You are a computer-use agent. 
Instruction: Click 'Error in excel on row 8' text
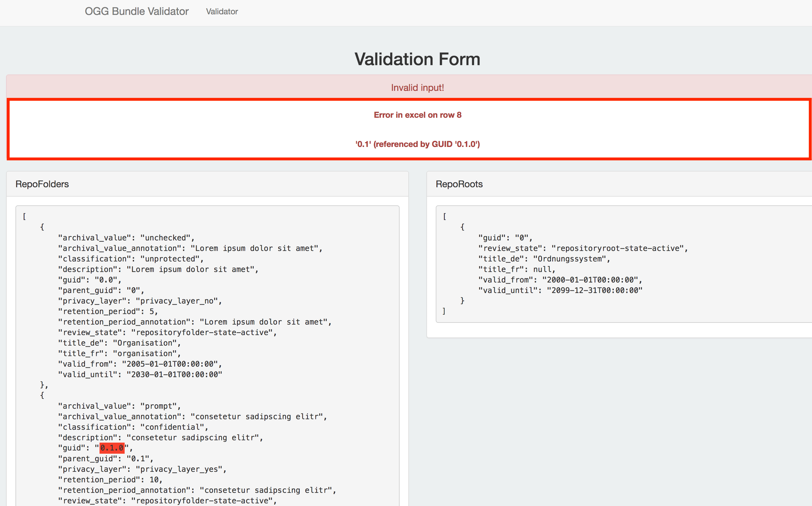tap(418, 115)
